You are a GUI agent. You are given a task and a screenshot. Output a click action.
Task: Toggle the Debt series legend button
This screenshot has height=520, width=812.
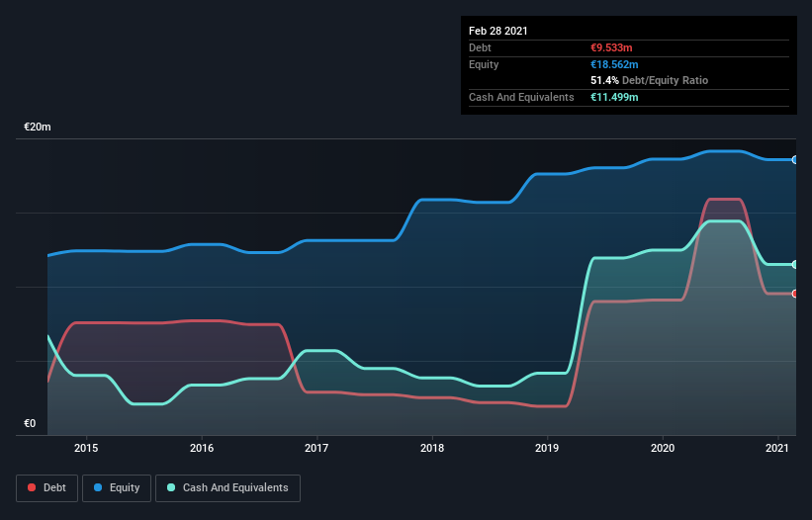[47, 488]
